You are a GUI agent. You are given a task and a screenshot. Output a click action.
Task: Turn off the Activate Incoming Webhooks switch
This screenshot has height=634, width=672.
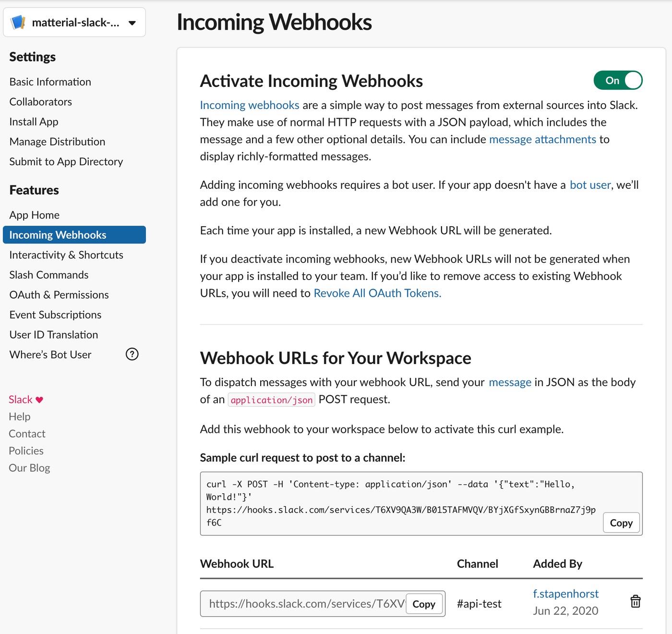618,80
